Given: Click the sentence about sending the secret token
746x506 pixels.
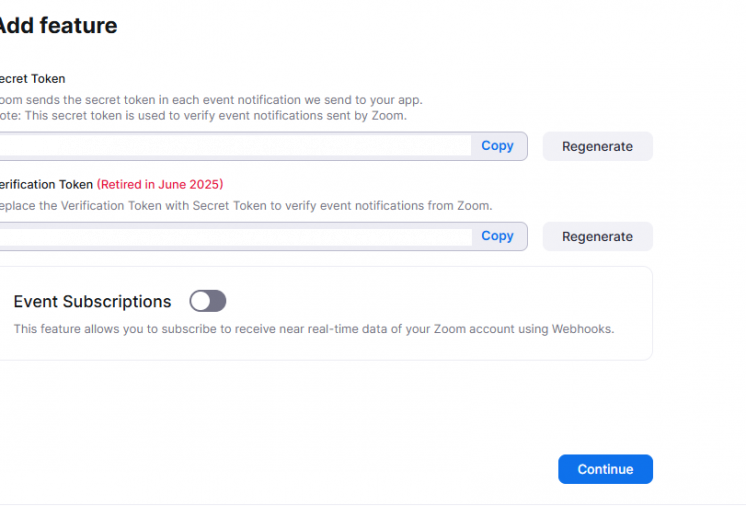Looking at the screenshot, I should click(210, 100).
